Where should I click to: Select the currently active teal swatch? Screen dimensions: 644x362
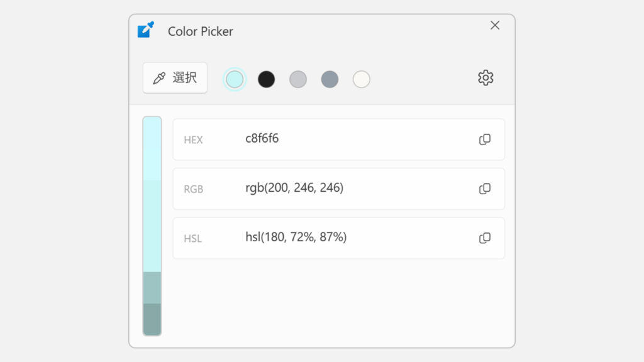[234, 79]
